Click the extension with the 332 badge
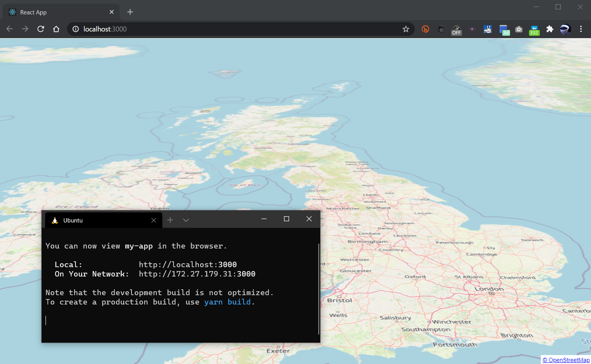Image resolution: width=591 pixels, height=364 pixels. 534,30
